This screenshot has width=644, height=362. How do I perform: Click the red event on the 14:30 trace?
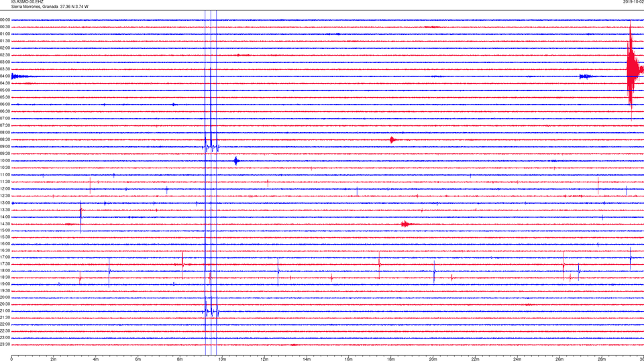point(406,224)
